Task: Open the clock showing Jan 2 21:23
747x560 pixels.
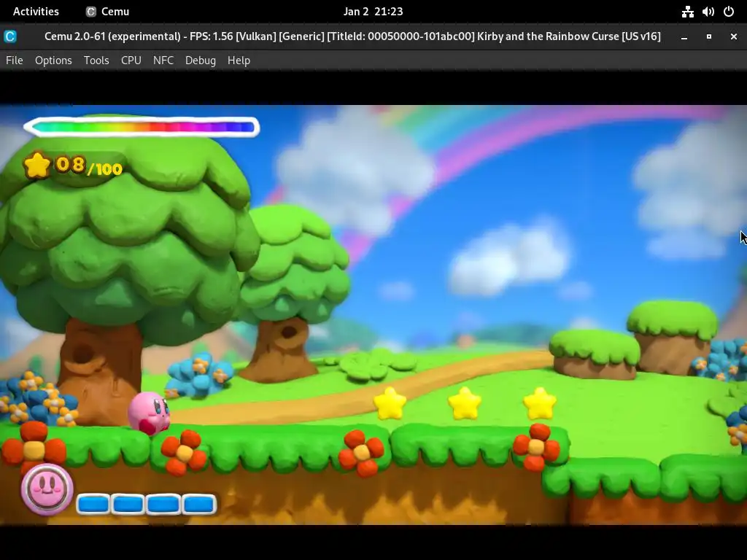Action: click(373, 12)
